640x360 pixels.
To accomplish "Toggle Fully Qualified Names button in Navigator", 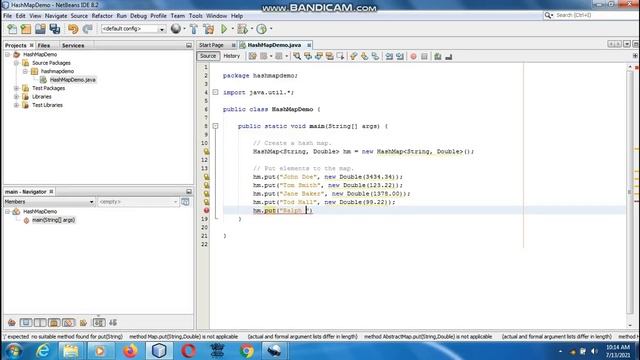I will click(83, 322).
